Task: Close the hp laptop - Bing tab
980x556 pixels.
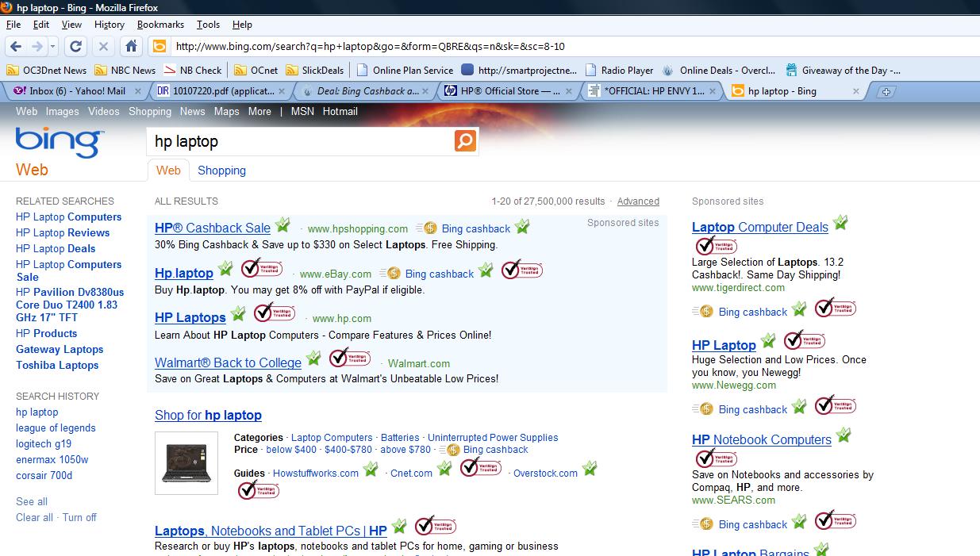Action: pos(855,91)
